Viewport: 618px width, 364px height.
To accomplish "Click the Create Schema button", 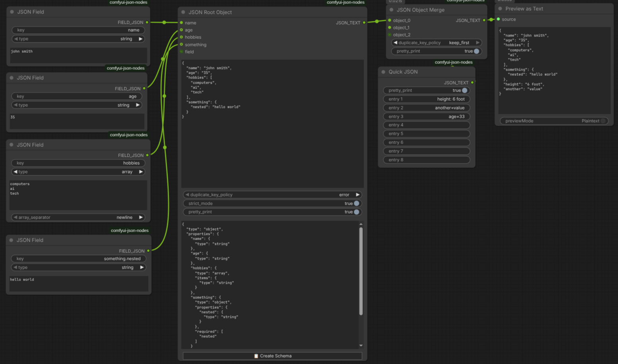I will 272,356.
